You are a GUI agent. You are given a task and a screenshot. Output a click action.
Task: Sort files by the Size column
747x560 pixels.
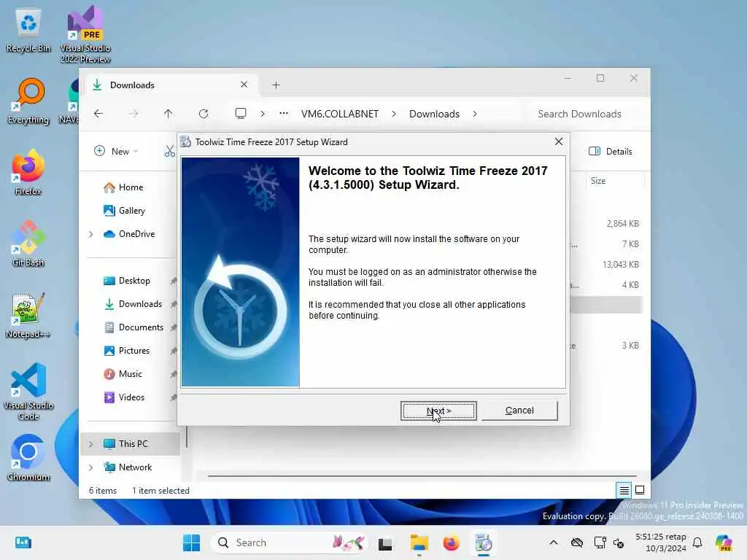(598, 181)
